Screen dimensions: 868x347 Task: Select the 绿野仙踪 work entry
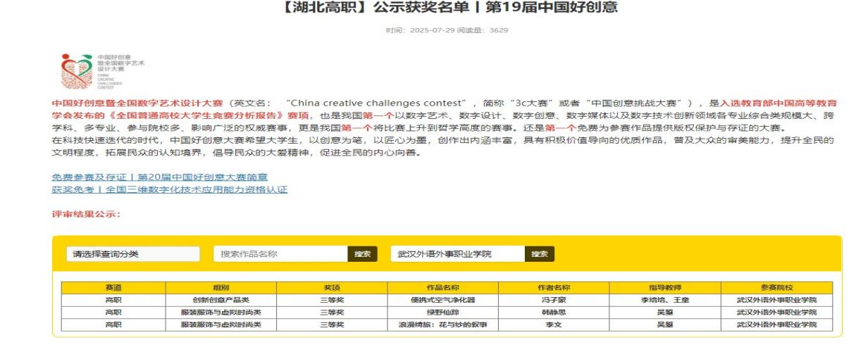[x=442, y=312]
